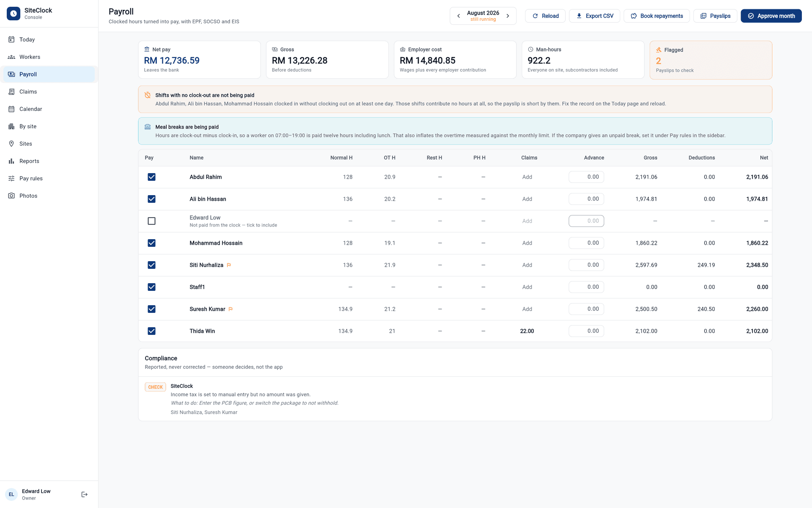Click the Photos camera icon in sidebar
Viewport: 812px width, 508px height.
[x=11, y=196]
